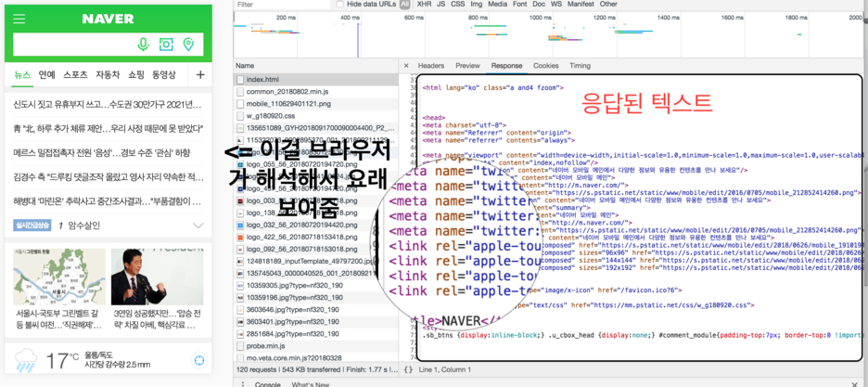Open the Headers tab
Screen dimensions: 868x387
tap(431, 65)
